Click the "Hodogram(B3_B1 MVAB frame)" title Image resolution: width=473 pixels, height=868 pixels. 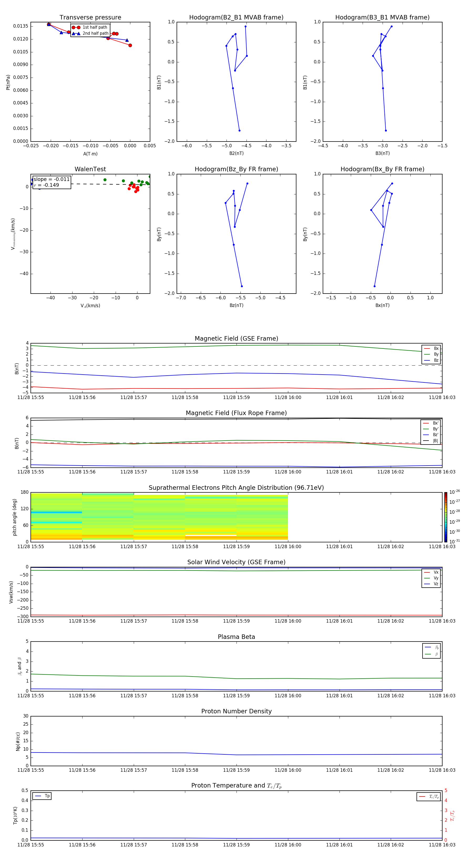[382, 18]
